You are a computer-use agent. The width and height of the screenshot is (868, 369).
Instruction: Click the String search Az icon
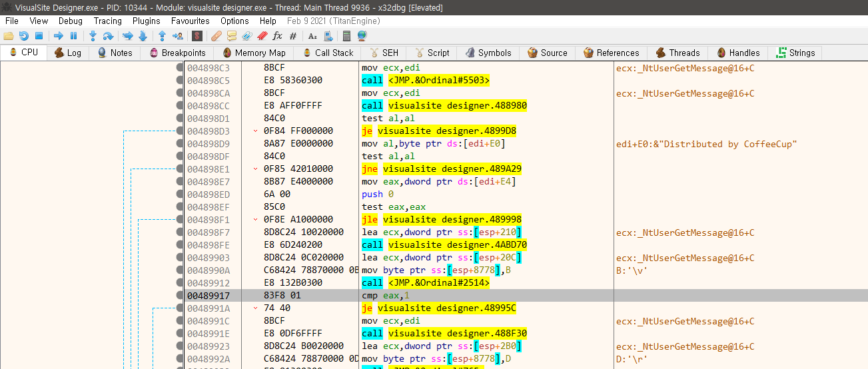312,36
